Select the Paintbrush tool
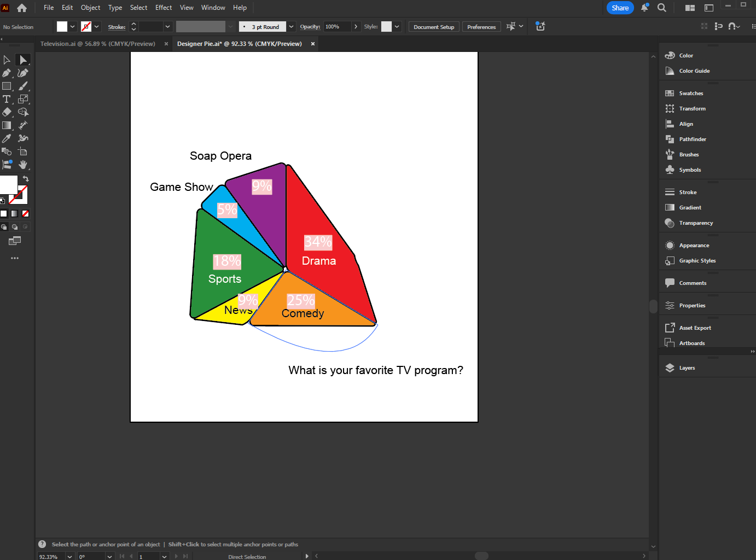This screenshot has width=756, height=560. (x=23, y=86)
